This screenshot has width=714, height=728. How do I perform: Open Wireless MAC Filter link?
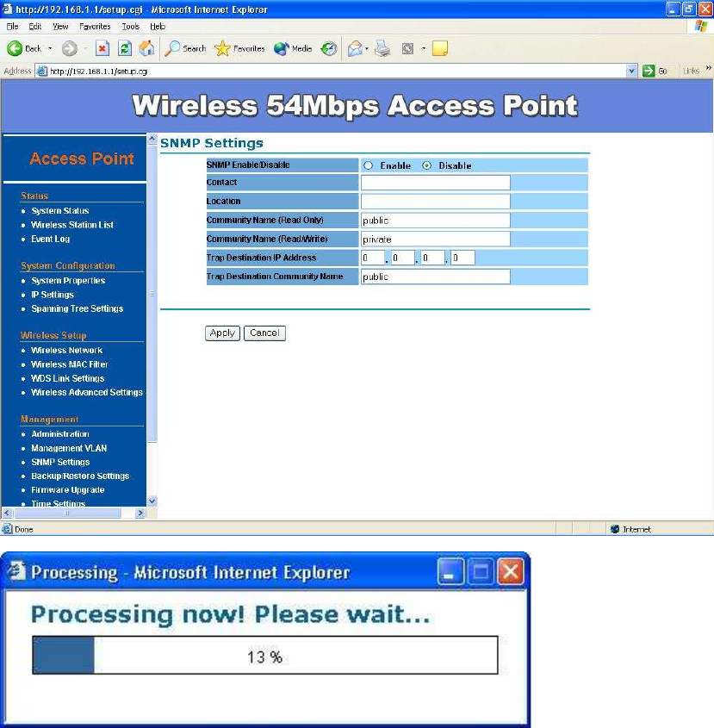(x=69, y=364)
